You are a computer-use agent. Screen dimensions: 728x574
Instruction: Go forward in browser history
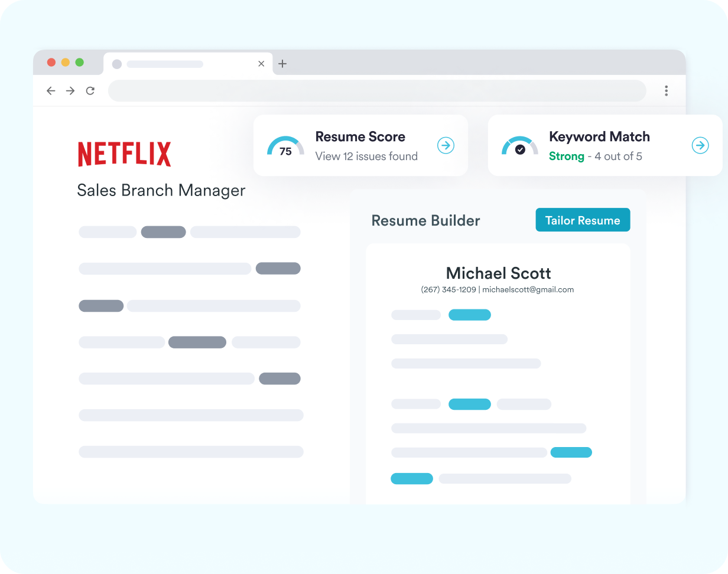click(70, 91)
